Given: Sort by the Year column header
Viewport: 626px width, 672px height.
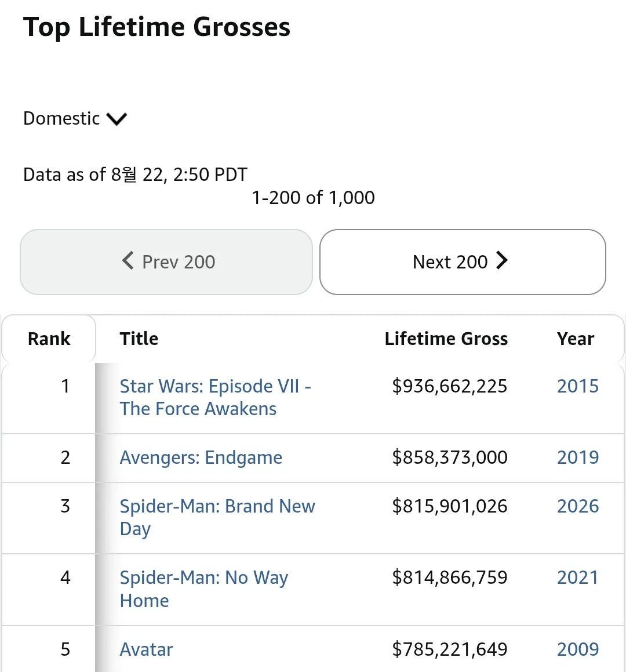Looking at the screenshot, I should click(576, 339).
